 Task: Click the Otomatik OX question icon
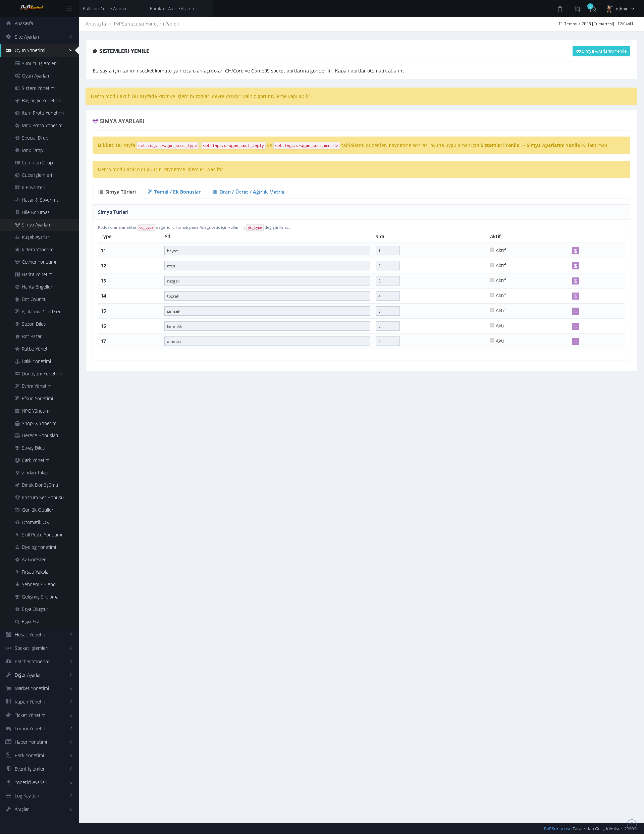(17, 522)
